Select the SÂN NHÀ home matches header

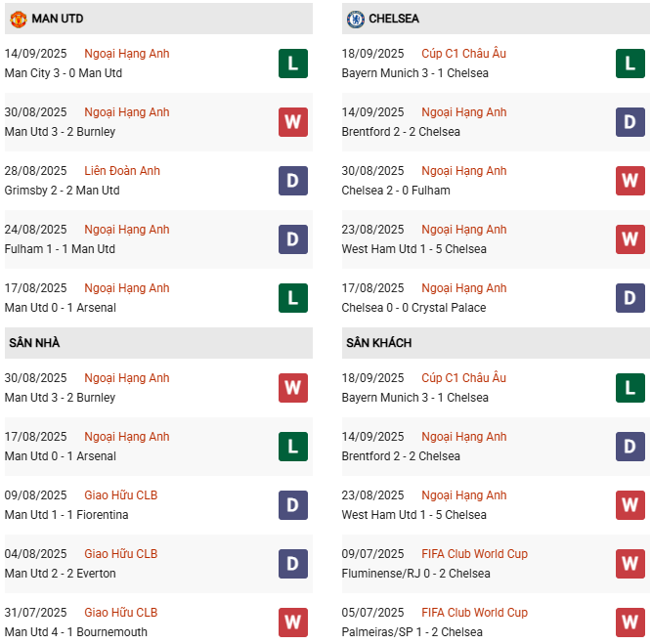click(35, 343)
